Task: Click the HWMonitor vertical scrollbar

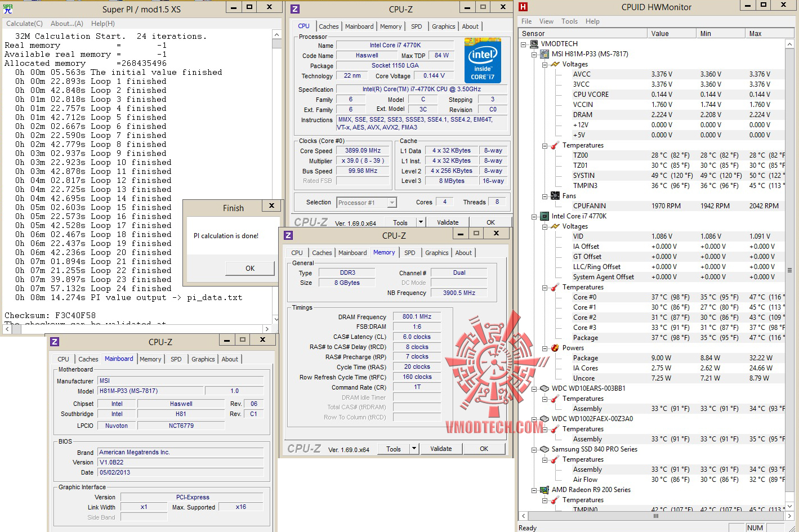Action: coord(789,270)
